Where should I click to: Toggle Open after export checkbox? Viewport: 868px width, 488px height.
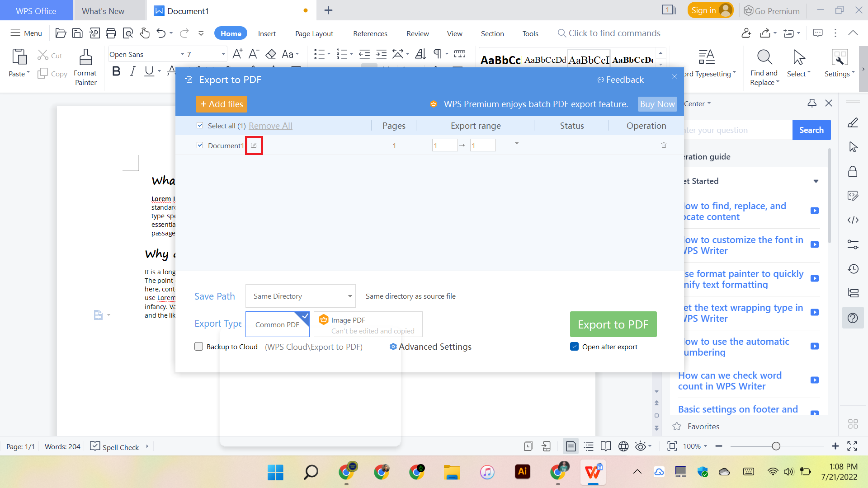[575, 347]
